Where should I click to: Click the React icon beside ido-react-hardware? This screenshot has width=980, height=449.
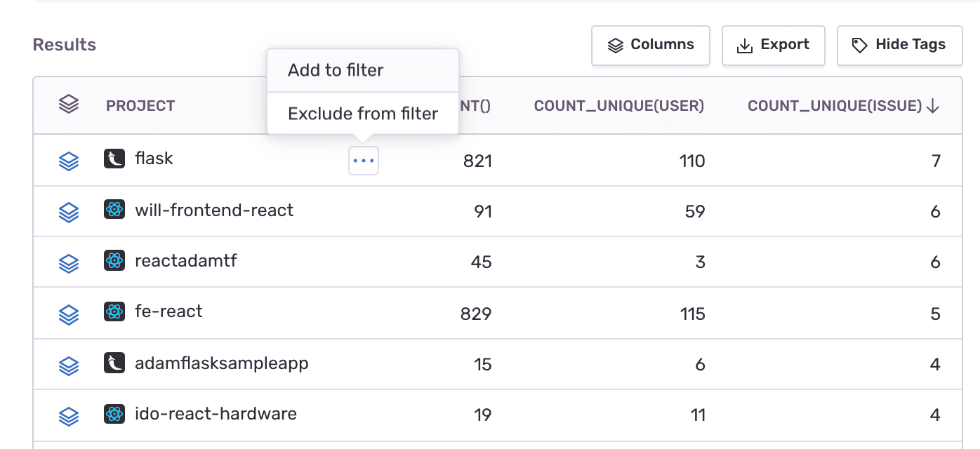pyautogui.click(x=114, y=413)
